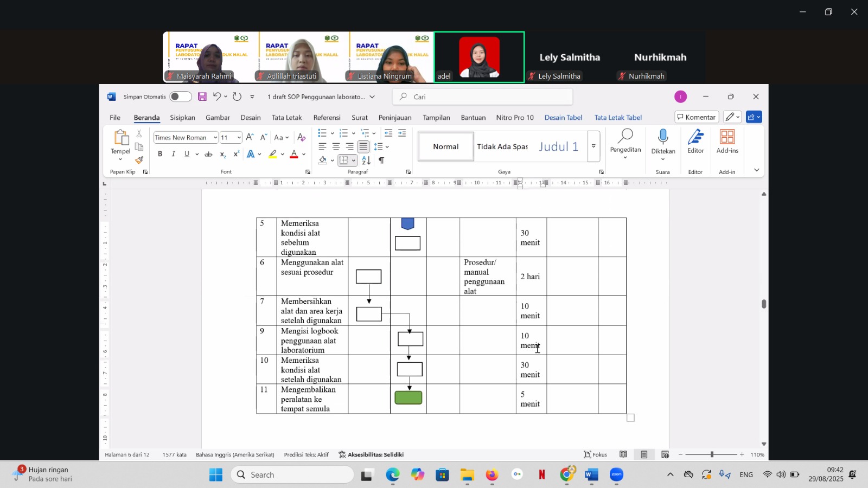
Task: Sort table contents with the A-Z icon
Action: coord(366,160)
